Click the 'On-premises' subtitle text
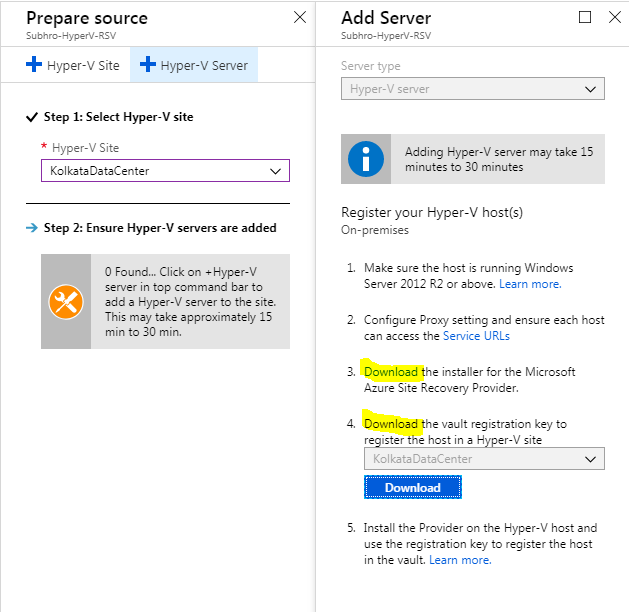Screen dimensions: 629x612 coord(375,230)
